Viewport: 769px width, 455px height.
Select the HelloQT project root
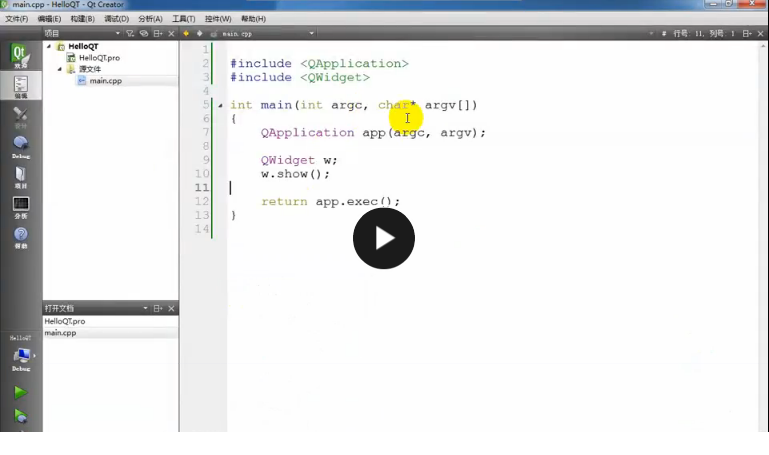click(83, 46)
